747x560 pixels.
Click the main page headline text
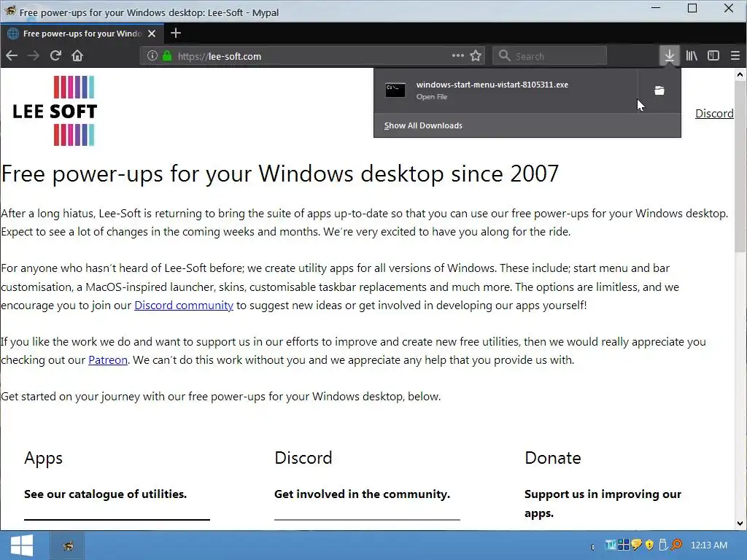coord(280,174)
